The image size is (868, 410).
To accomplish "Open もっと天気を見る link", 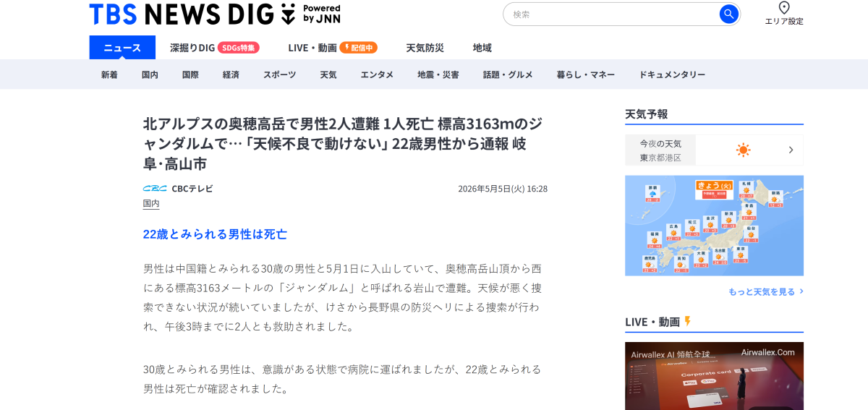I will click(x=766, y=291).
